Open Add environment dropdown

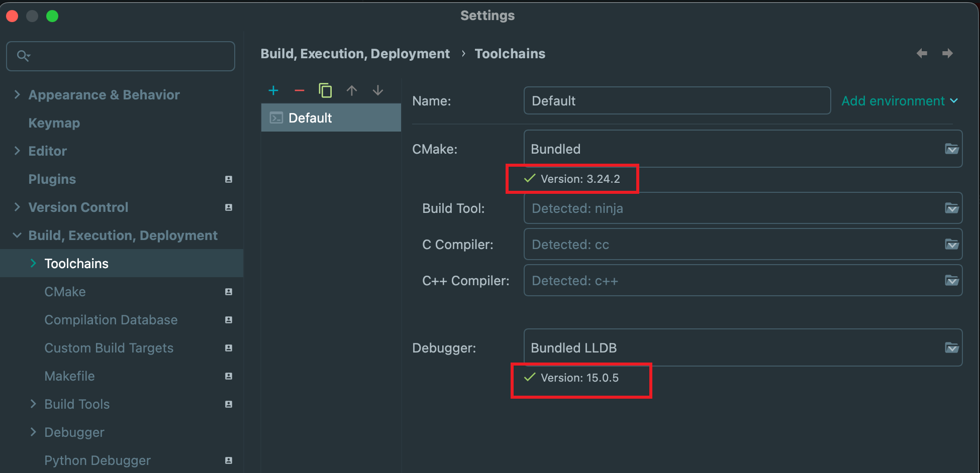[x=899, y=101]
